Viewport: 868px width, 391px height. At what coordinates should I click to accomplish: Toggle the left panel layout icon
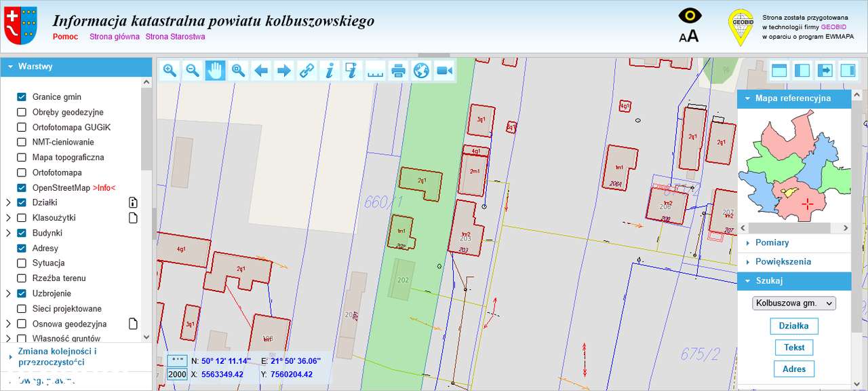click(802, 70)
